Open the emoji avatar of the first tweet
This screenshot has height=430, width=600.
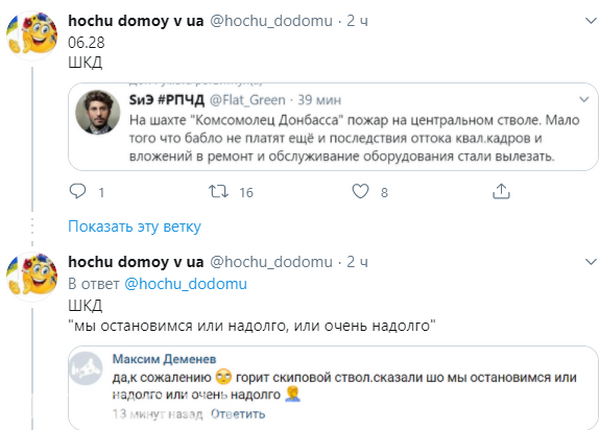(x=32, y=41)
